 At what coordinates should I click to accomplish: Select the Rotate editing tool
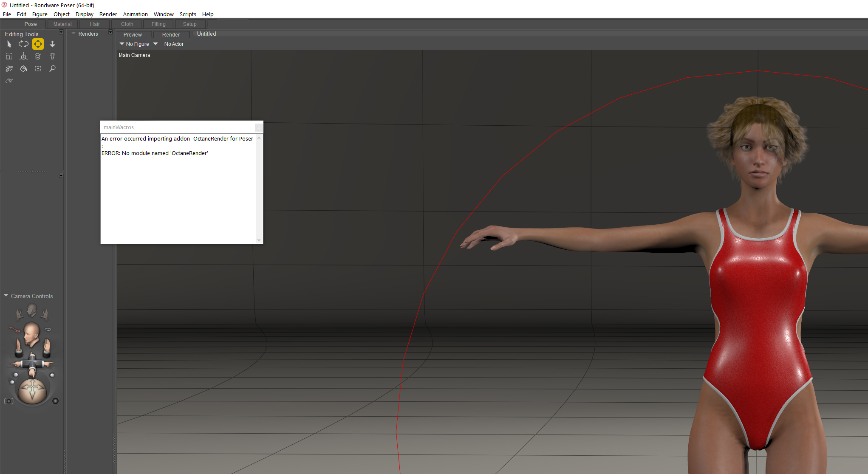pyautogui.click(x=23, y=44)
